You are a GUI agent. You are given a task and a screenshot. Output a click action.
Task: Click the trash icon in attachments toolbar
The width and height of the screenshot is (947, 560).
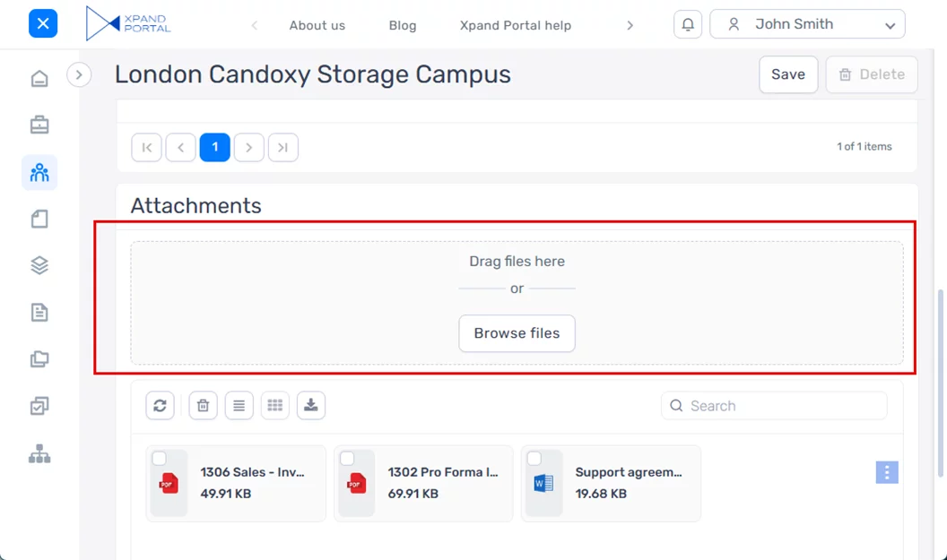203,406
